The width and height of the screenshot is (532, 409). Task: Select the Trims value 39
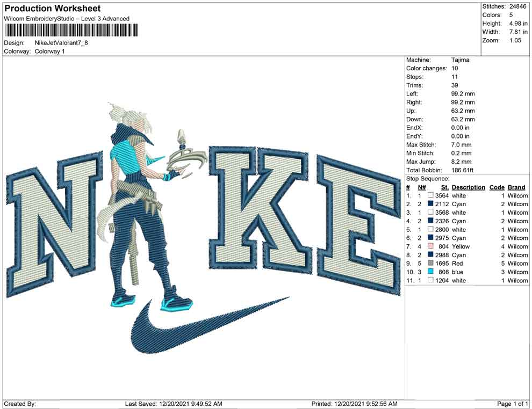click(x=455, y=85)
